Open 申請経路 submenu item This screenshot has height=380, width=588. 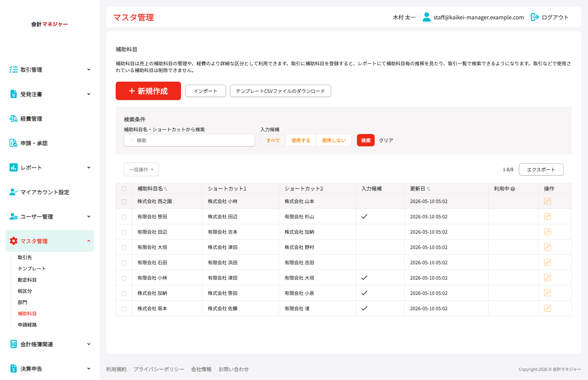[x=27, y=325]
